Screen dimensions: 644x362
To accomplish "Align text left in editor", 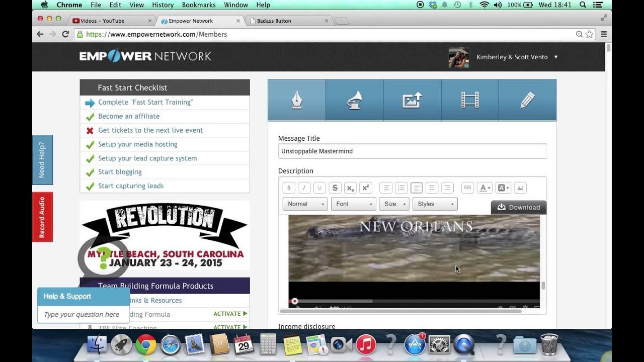I will tap(417, 188).
